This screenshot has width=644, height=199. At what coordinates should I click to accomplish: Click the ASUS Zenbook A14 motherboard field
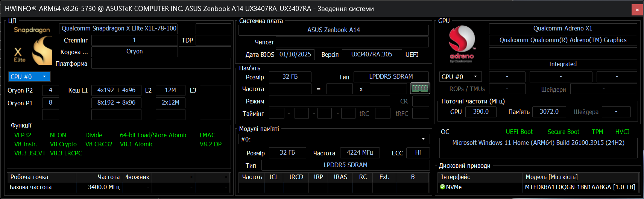pos(334,30)
